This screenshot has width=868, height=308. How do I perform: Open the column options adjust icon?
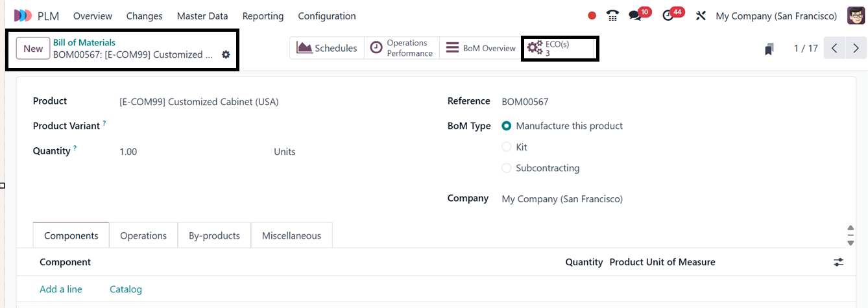(839, 262)
